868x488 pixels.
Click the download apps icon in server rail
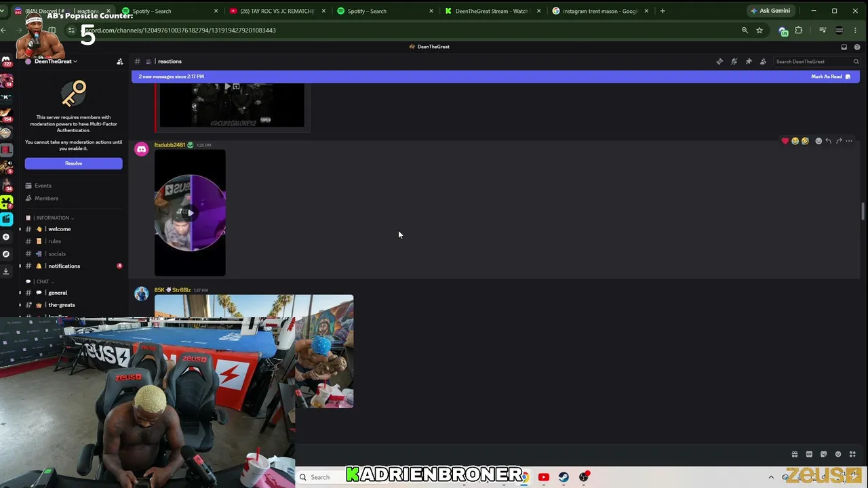(x=6, y=271)
